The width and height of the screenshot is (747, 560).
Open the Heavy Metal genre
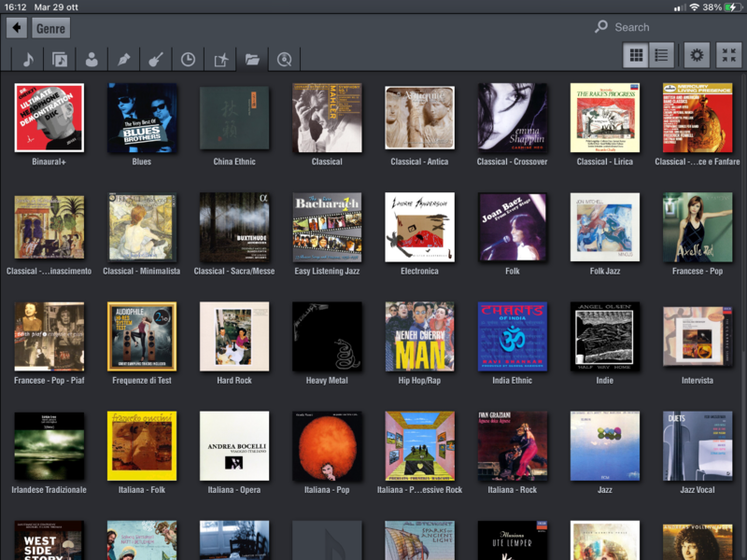(327, 337)
